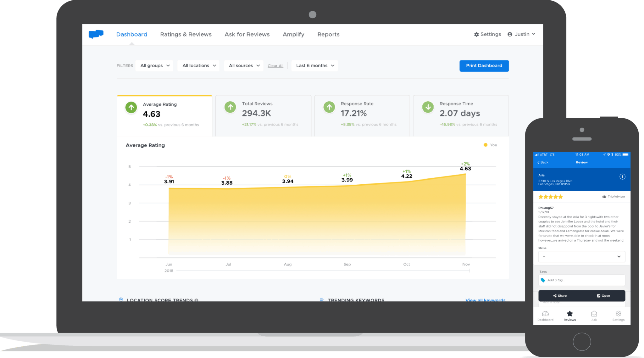Image resolution: width=644 pixels, height=358 pixels.
Task: Expand the Last 6 months date dropdown
Action: [x=315, y=65]
